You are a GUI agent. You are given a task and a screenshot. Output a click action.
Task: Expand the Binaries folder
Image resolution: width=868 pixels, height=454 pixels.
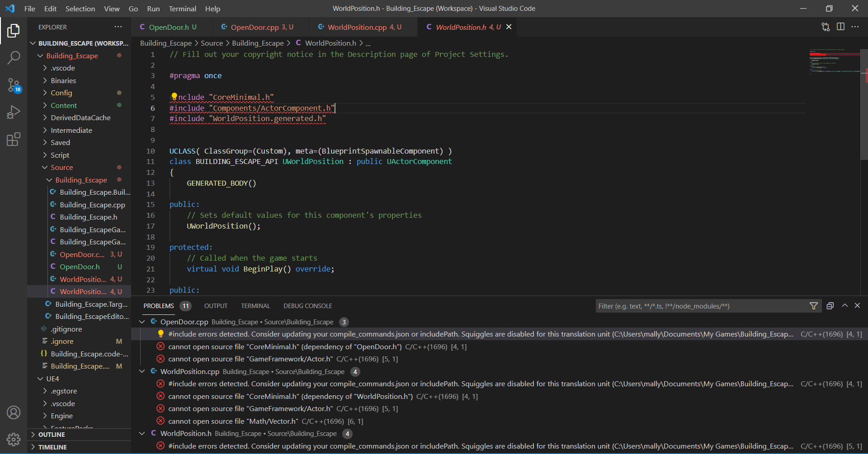[63, 80]
